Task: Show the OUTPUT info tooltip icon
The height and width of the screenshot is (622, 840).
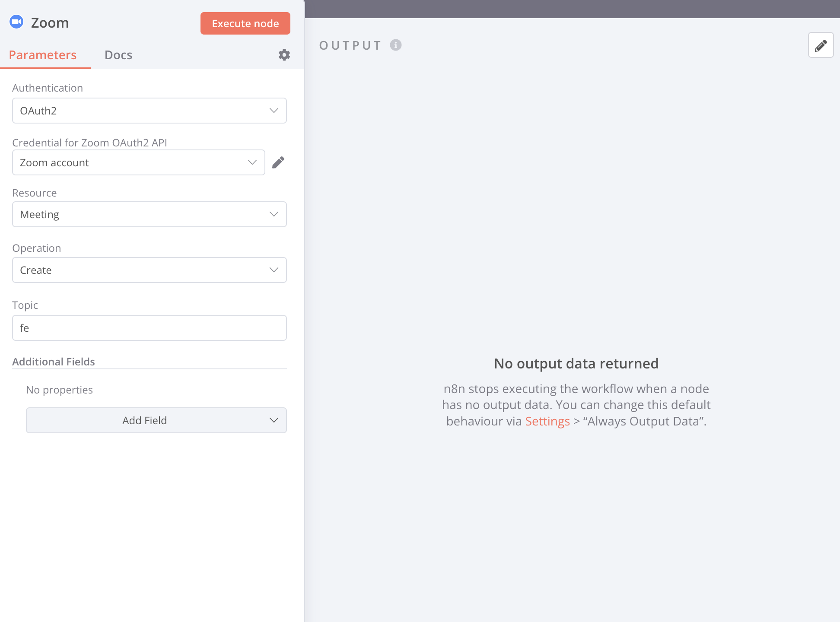Action: click(x=395, y=45)
